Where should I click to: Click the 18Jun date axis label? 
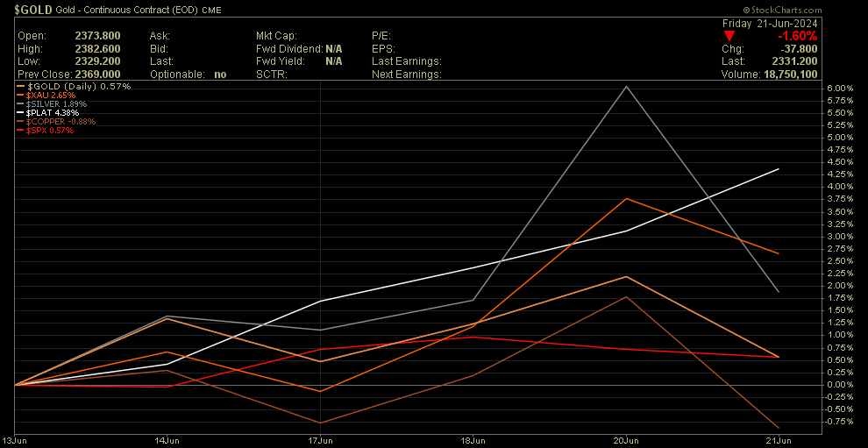pyautogui.click(x=473, y=440)
